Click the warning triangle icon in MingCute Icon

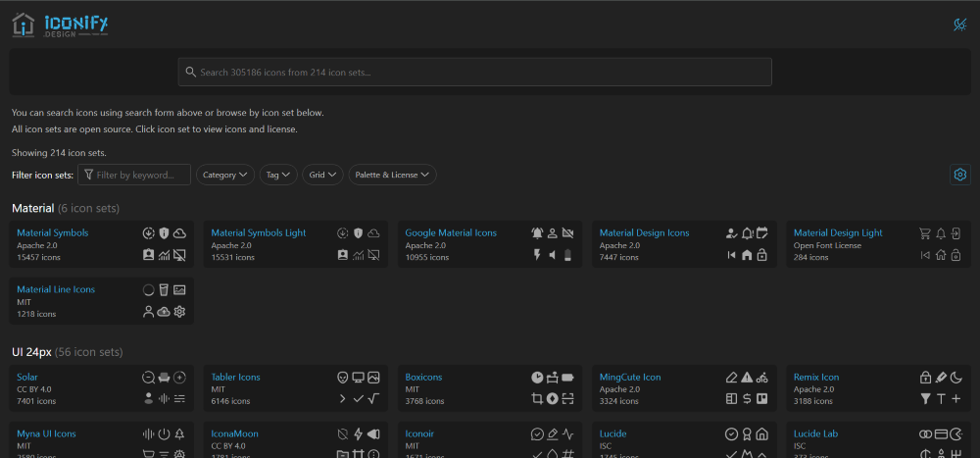click(746, 378)
